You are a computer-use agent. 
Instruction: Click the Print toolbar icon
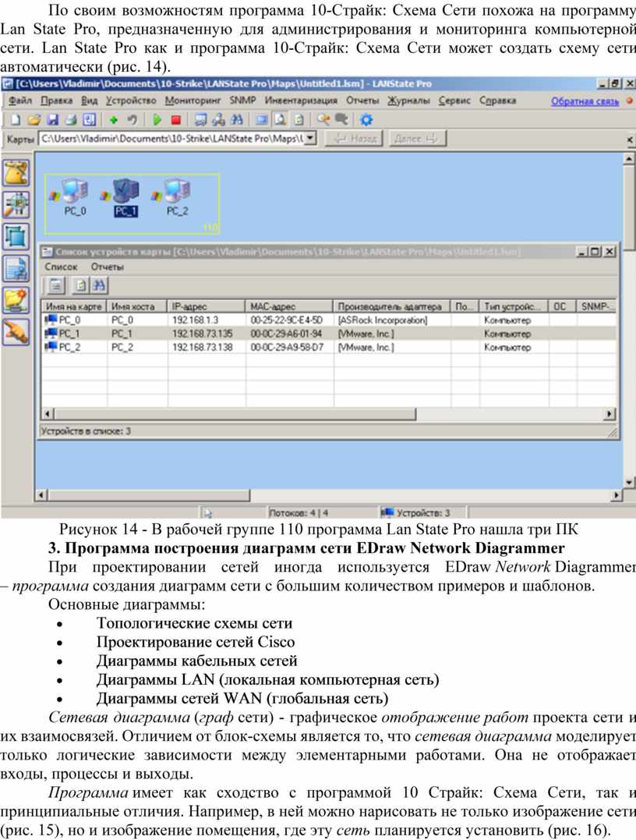71,120
